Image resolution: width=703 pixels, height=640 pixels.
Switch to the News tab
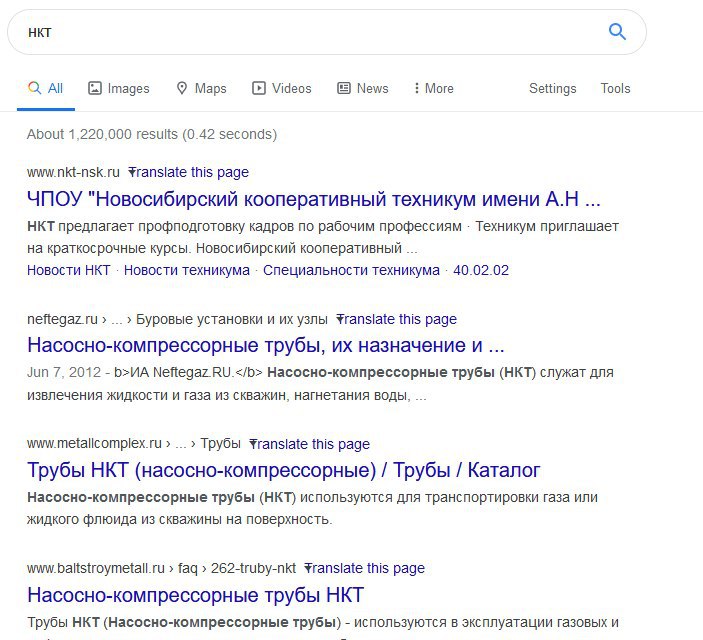(362, 88)
